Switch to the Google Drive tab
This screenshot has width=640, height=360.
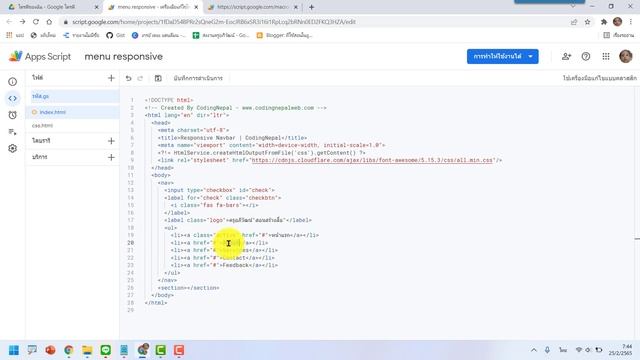pos(51,7)
